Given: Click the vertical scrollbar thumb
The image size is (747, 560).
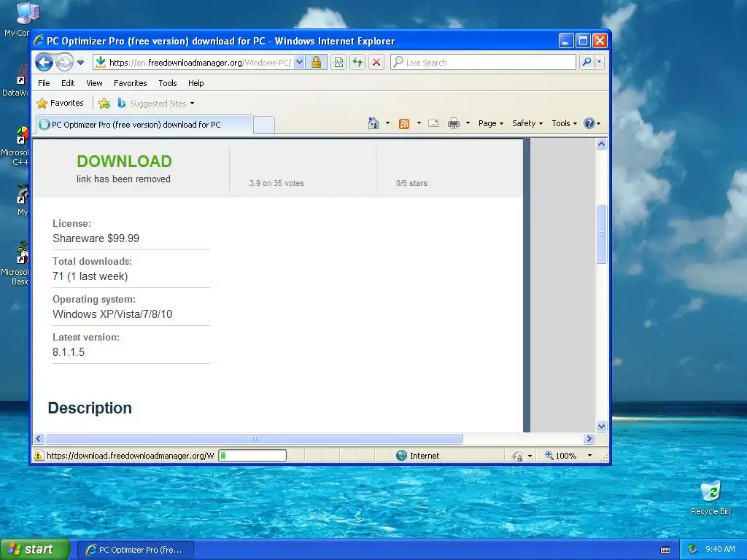Looking at the screenshot, I should point(601,234).
